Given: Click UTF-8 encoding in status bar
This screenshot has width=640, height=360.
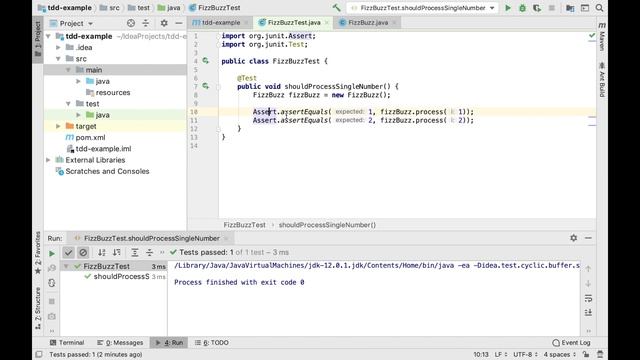Looking at the screenshot, I should (525, 354).
